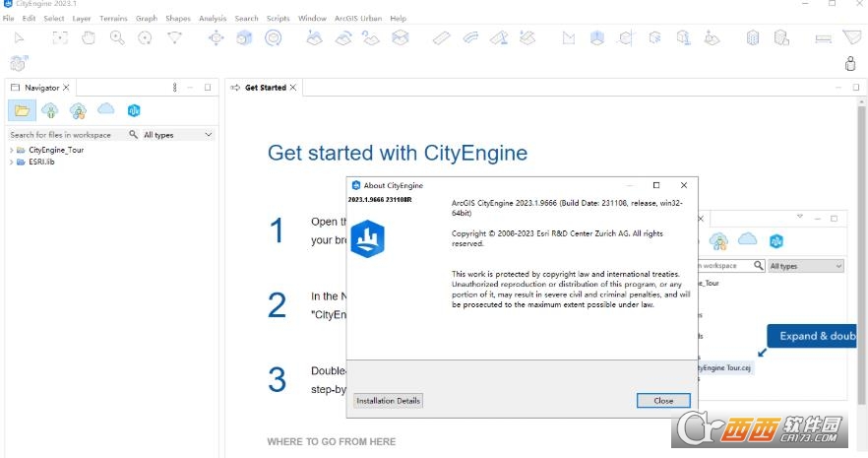Click the street cleanup layered tool
The width and height of the screenshot is (868, 458).
(527, 37)
